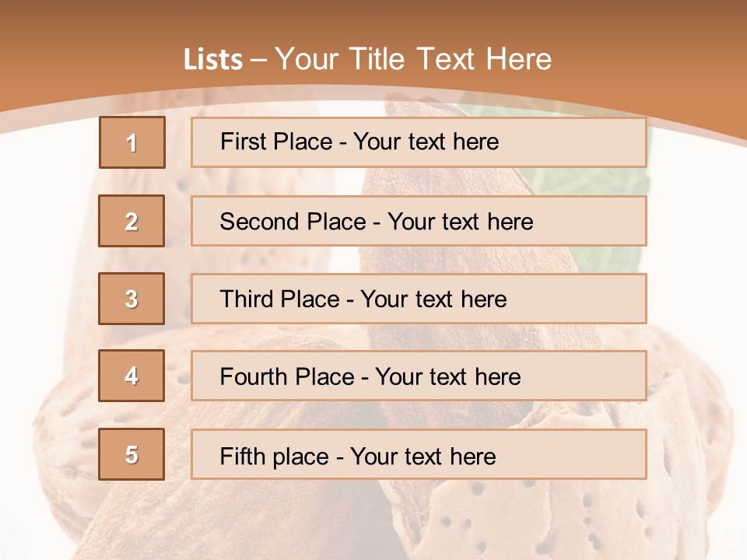Click the number 2 box

132,221
